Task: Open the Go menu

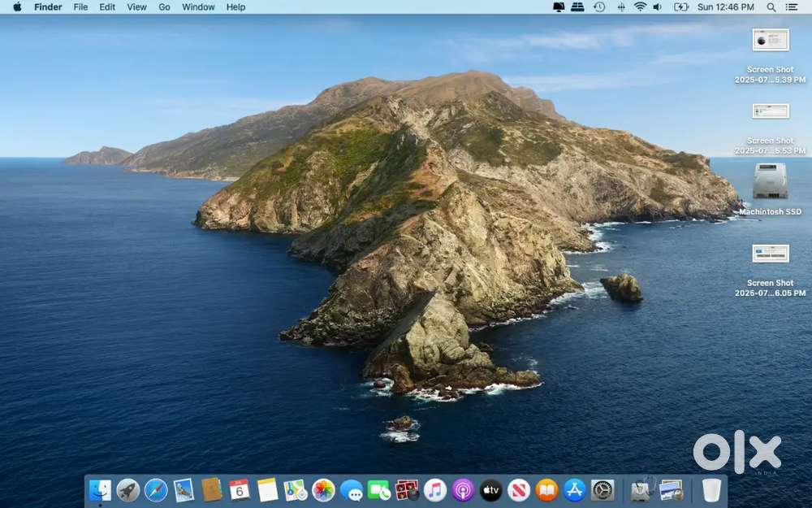Action: point(164,7)
